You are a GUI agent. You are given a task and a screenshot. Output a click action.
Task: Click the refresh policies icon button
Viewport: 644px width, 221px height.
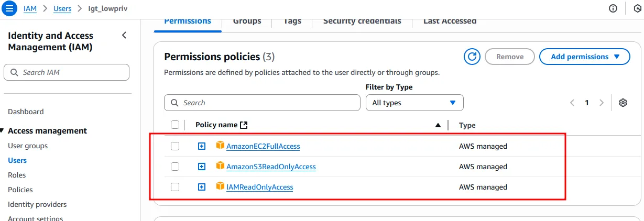coord(472,57)
